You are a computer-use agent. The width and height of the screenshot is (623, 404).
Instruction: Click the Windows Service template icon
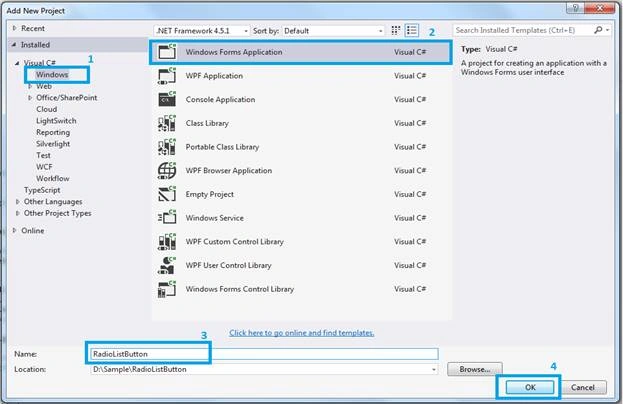tap(167, 218)
